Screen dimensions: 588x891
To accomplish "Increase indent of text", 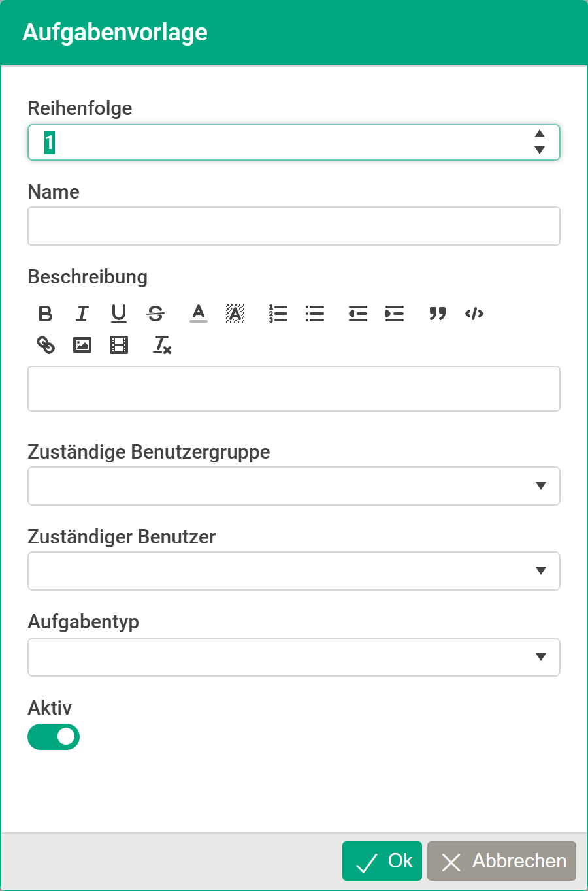I will [x=395, y=314].
